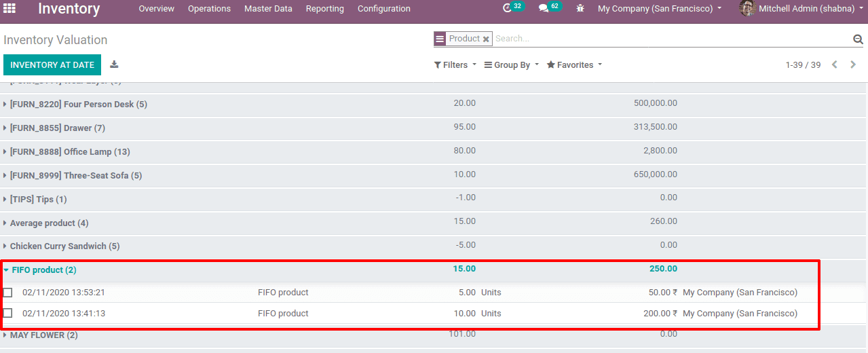This screenshot has height=353, width=868.
Task: Click the 650,000.00 value for Three-Seat Sofa
Action: click(656, 174)
